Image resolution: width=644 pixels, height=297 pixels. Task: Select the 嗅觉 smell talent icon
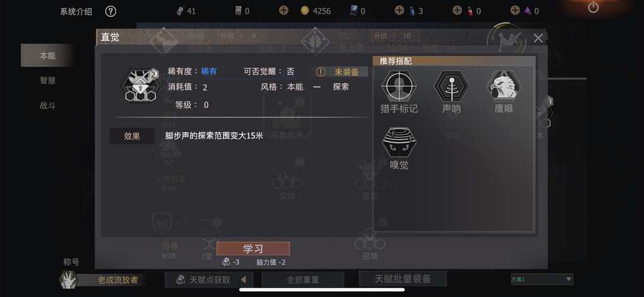click(398, 142)
